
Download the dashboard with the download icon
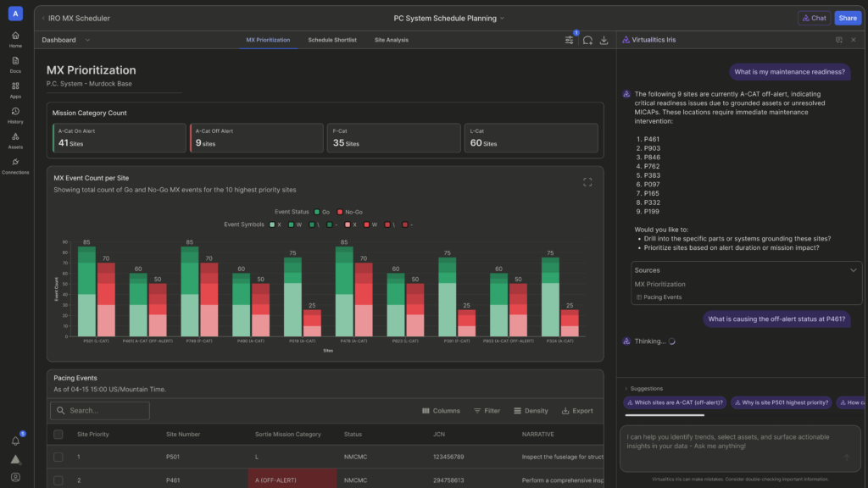pos(604,41)
